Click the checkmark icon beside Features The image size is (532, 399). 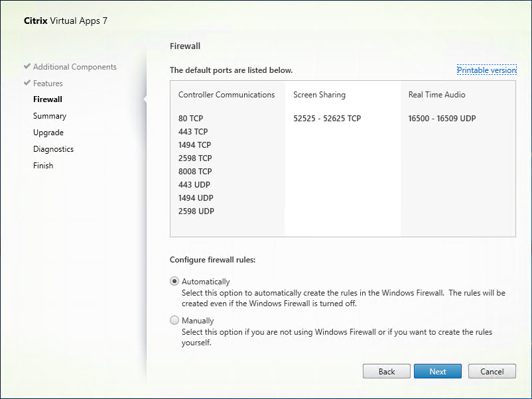pyautogui.click(x=27, y=84)
